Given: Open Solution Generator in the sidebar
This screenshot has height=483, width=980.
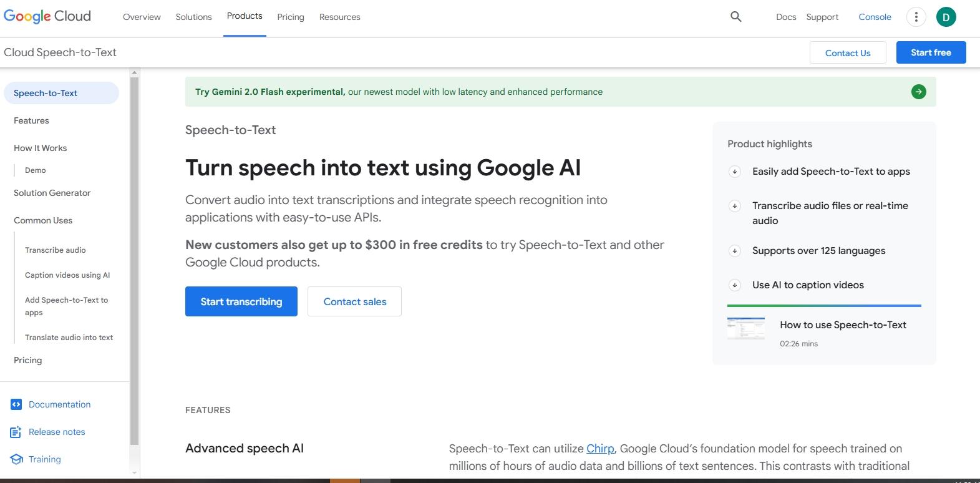Looking at the screenshot, I should 52,193.
